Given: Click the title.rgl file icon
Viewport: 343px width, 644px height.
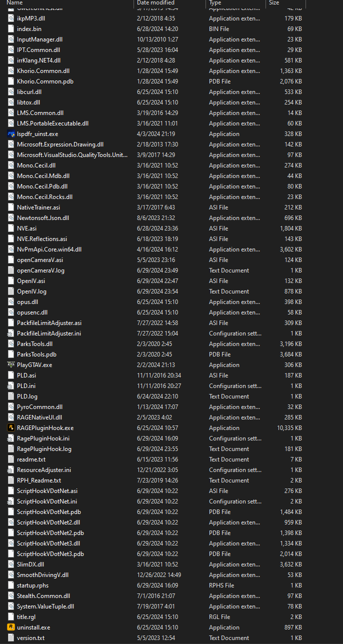Looking at the screenshot, I should 11,617.
